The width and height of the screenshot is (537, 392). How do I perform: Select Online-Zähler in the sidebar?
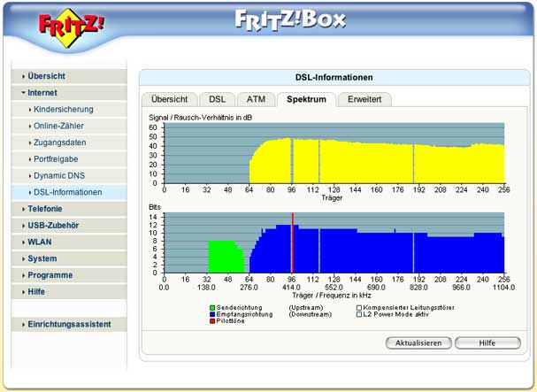click(x=59, y=126)
